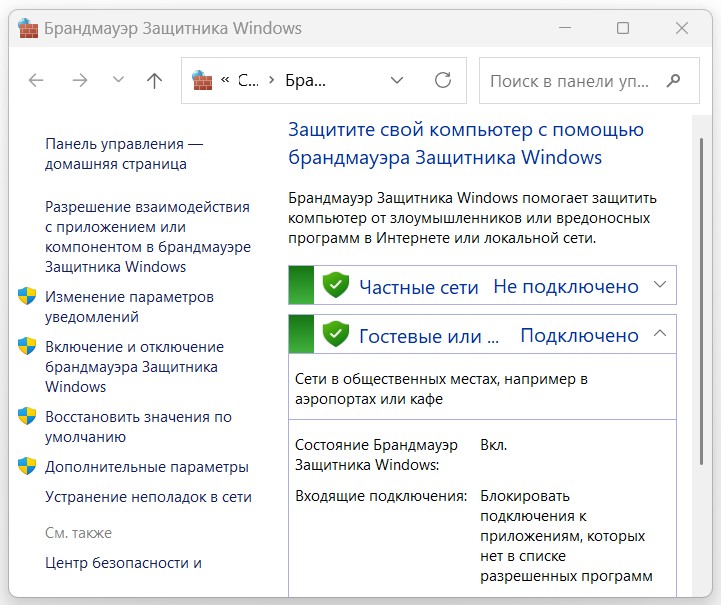Close the firewall window
The image size is (721, 605).
[682, 28]
